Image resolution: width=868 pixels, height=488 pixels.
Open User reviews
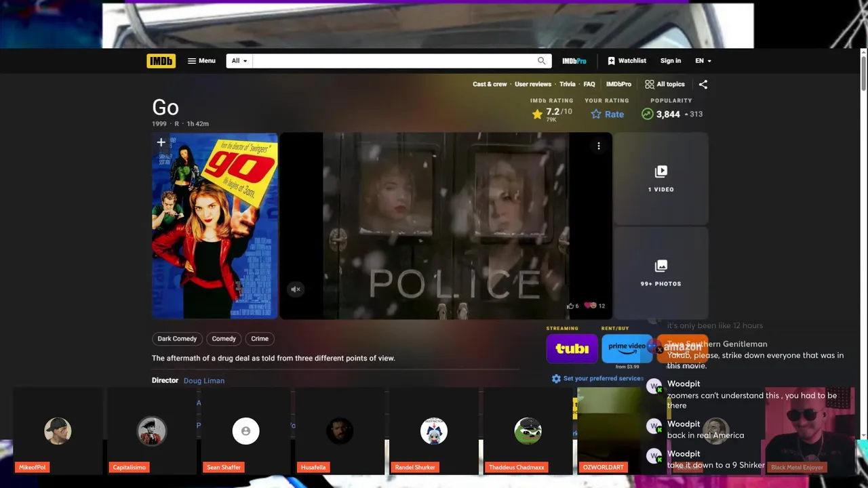coord(533,84)
